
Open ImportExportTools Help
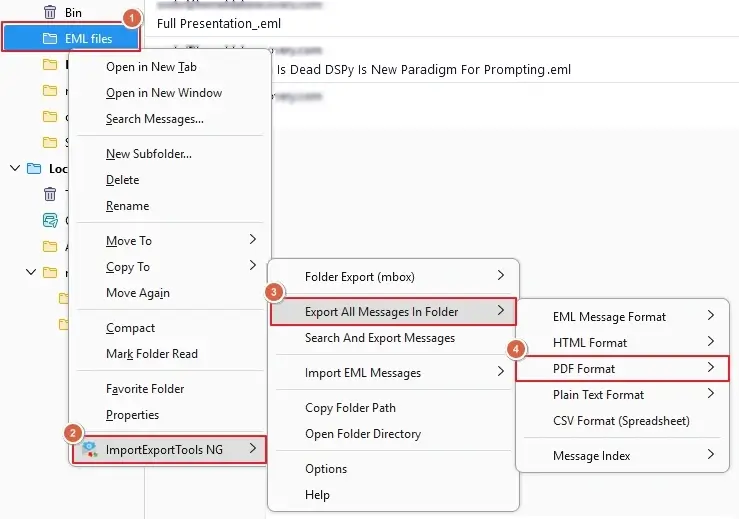pyautogui.click(x=394, y=494)
